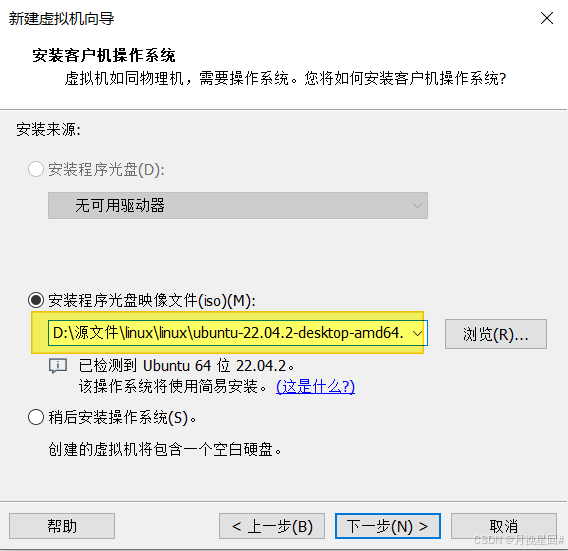The width and height of the screenshot is (568, 551).
Task: Open the 这是什么? help link
Action: (x=316, y=387)
